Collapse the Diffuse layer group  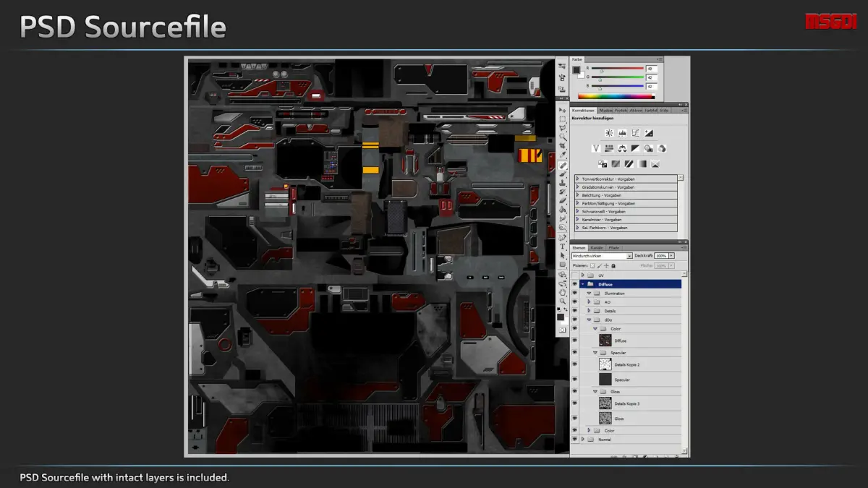pyautogui.click(x=582, y=284)
